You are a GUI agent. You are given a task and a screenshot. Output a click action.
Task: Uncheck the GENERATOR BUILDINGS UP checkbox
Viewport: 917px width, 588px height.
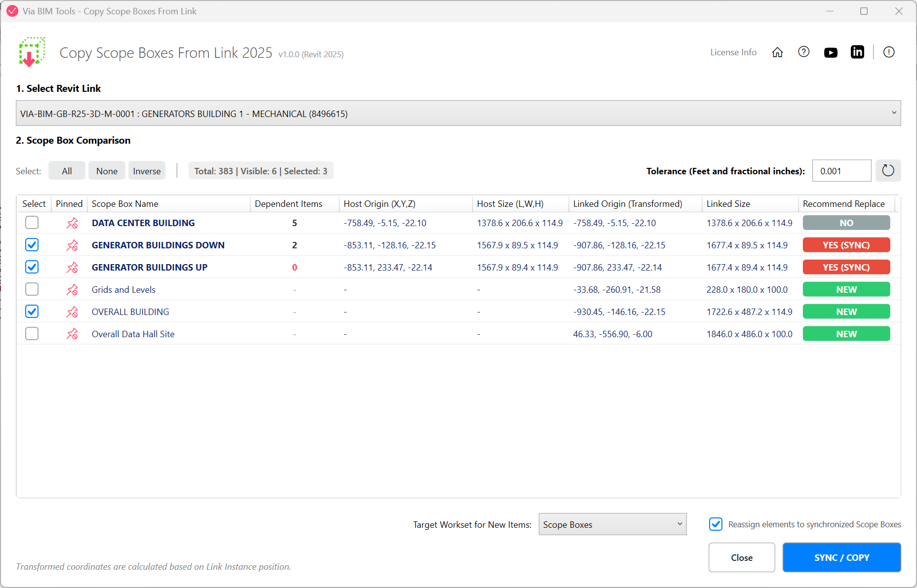(x=32, y=267)
